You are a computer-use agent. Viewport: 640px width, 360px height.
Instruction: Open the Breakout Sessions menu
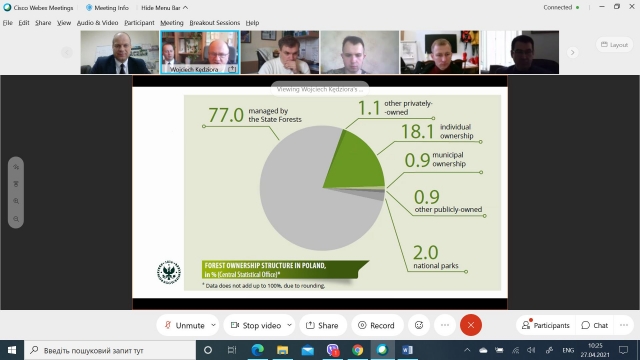click(x=215, y=23)
